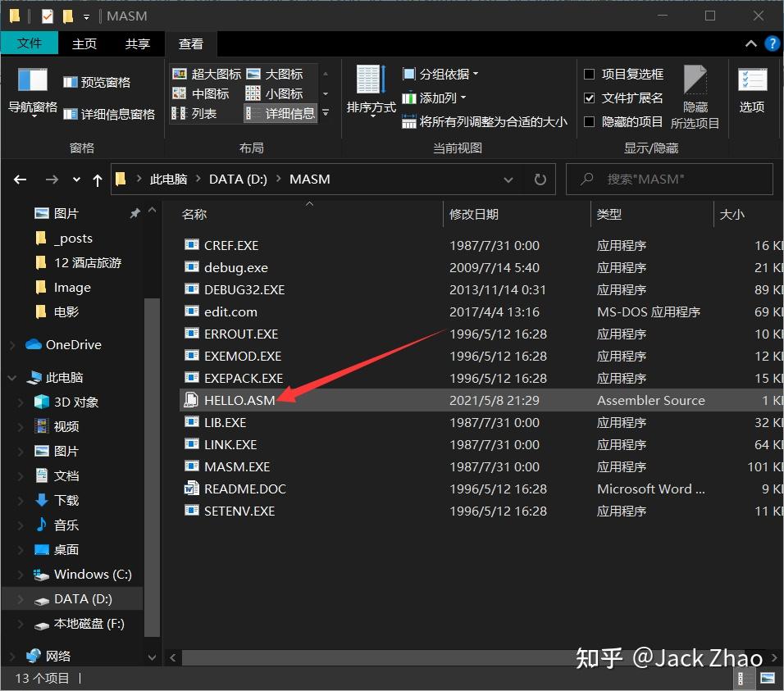784x691 pixels.
Task: Switch to 列表 (list) view
Action: 206,113
